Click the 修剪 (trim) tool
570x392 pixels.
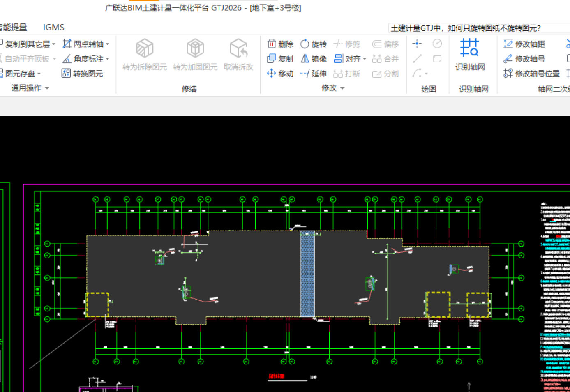click(x=347, y=44)
